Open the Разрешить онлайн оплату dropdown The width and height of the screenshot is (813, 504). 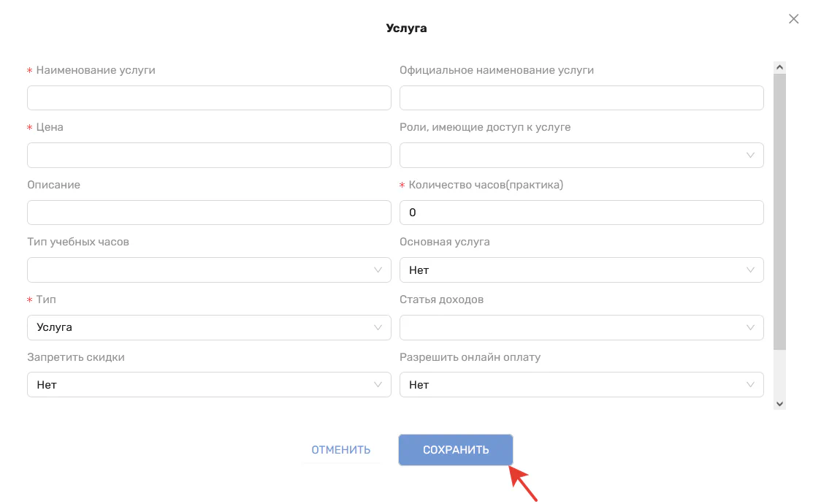pyautogui.click(x=581, y=384)
